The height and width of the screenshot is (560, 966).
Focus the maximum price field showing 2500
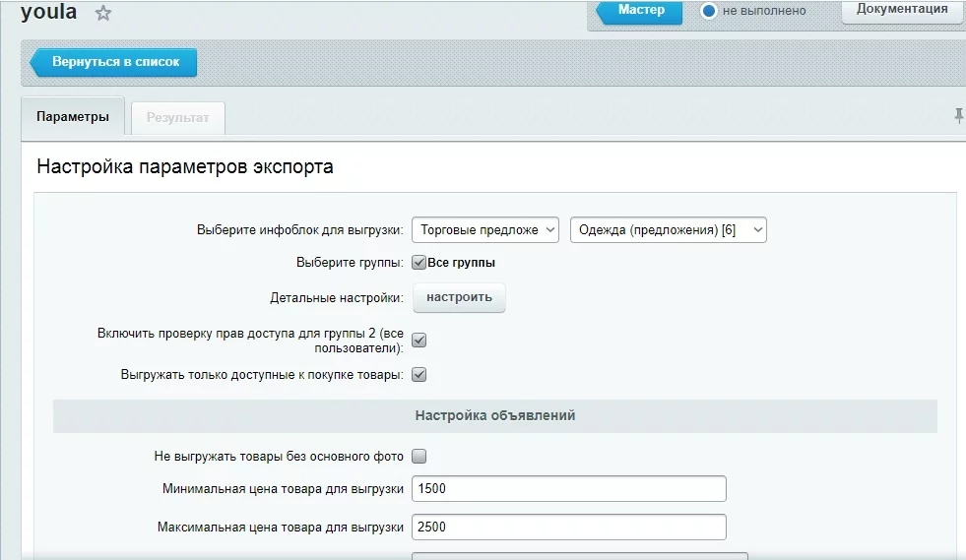click(568, 527)
